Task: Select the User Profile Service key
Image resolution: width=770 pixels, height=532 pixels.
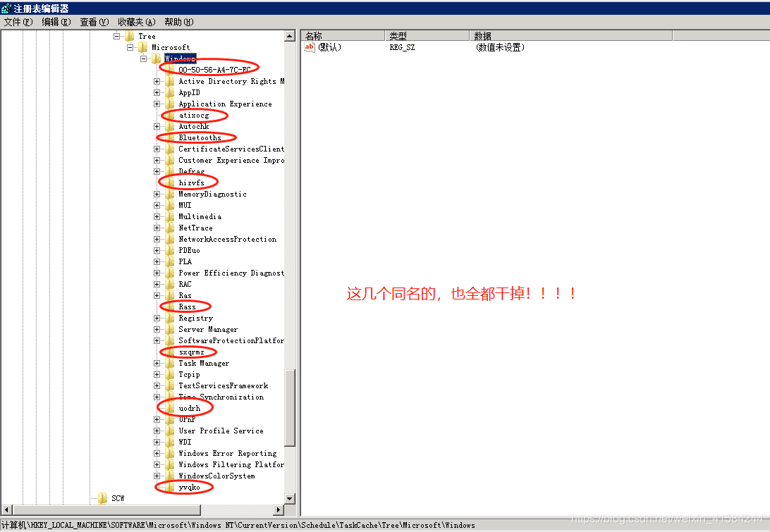Action: click(221, 431)
